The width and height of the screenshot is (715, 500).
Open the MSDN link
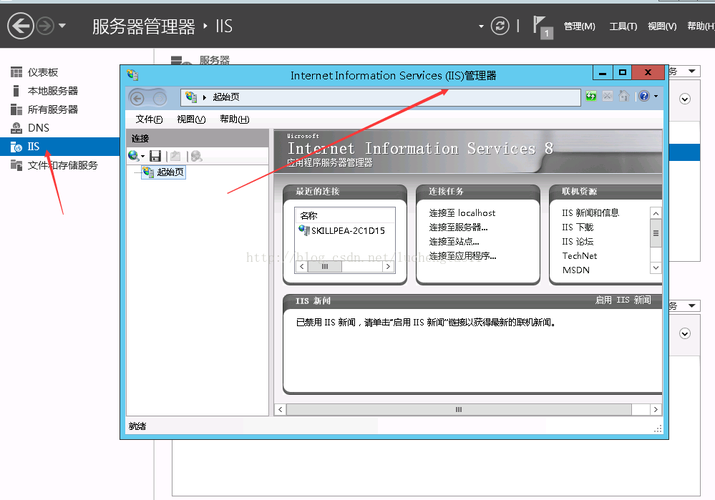pos(576,270)
